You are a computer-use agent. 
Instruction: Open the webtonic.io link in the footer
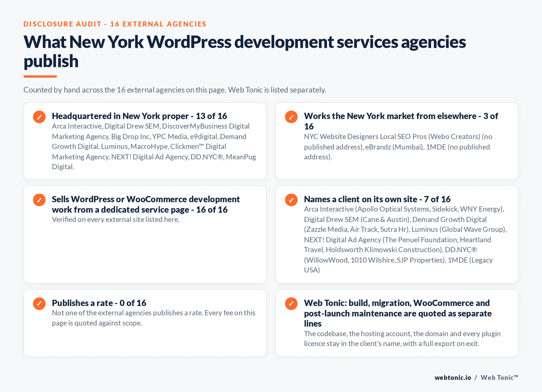coord(453,377)
